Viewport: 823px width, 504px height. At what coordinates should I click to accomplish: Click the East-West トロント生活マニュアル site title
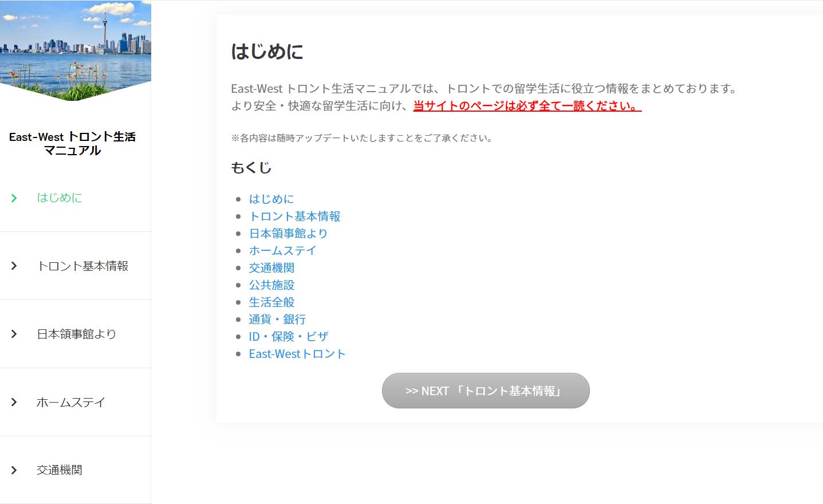coord(73,143)
